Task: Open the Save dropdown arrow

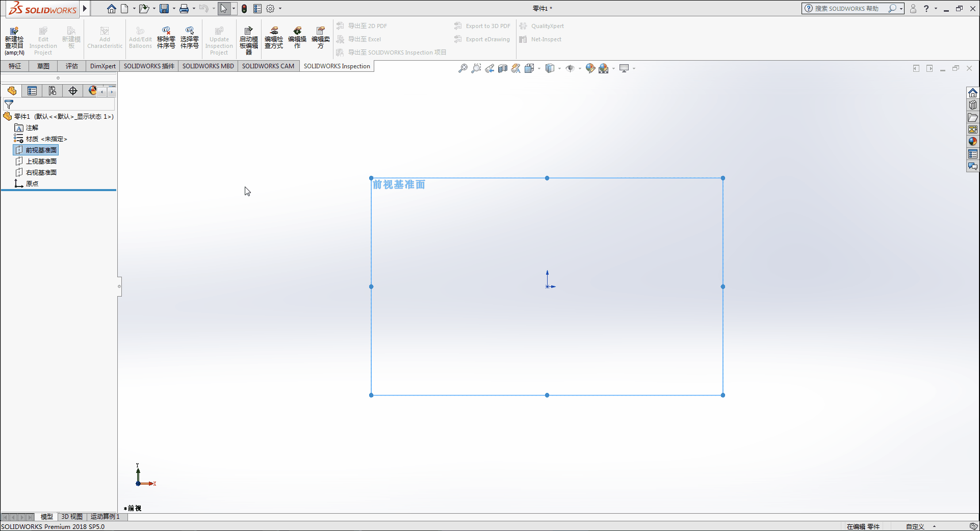Action: (x=174, y=9)
